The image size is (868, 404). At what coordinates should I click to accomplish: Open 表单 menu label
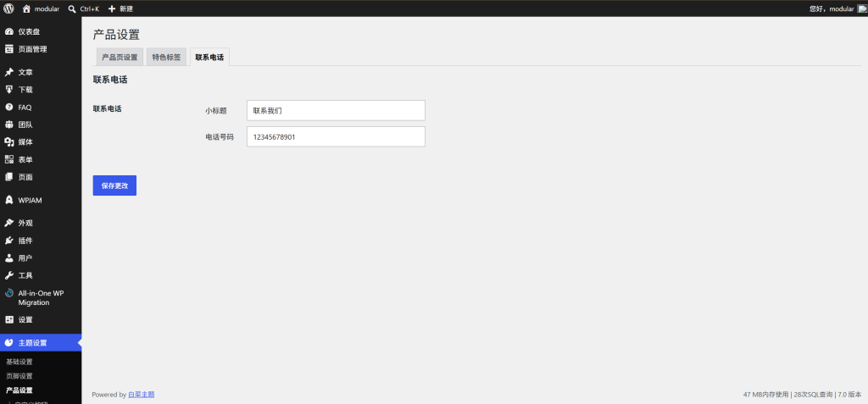point(25,159)
